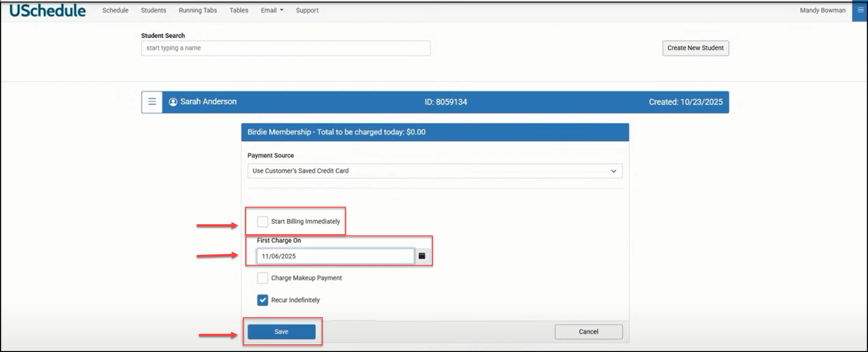Screen dimensions: 868x352
Task: Open Running Tabs page
Action: pos(197,11)
